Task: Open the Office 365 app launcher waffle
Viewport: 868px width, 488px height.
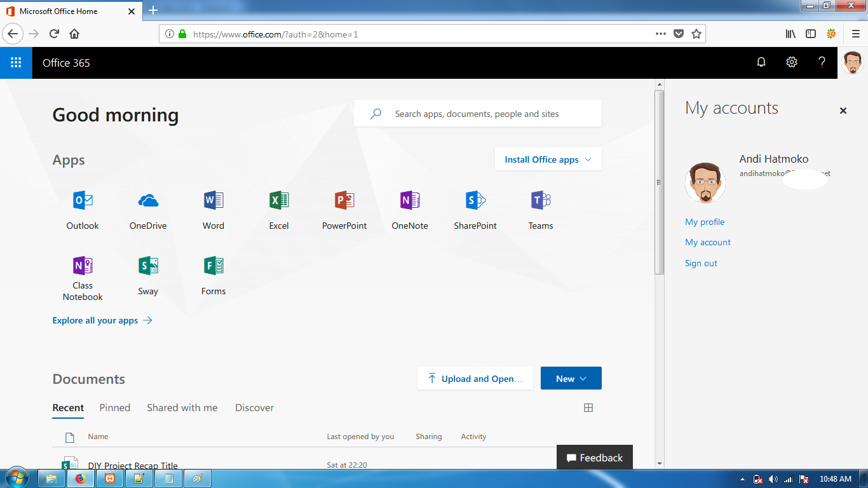Action: point(15,62)
